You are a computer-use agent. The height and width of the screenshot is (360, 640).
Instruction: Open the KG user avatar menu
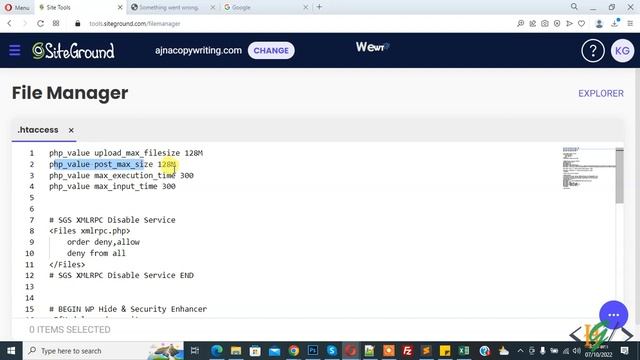pos(622,51)
